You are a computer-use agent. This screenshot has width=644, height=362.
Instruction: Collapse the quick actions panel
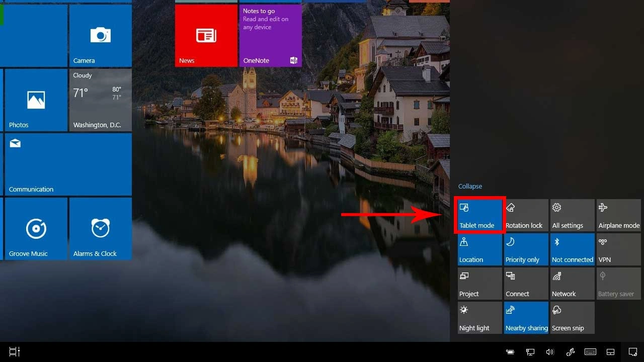470,186
